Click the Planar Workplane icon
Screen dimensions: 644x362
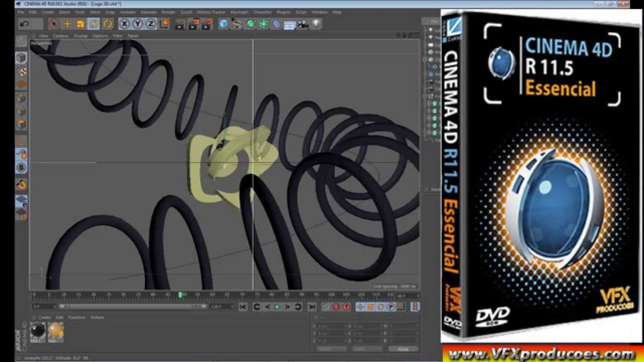pos(21,214)
